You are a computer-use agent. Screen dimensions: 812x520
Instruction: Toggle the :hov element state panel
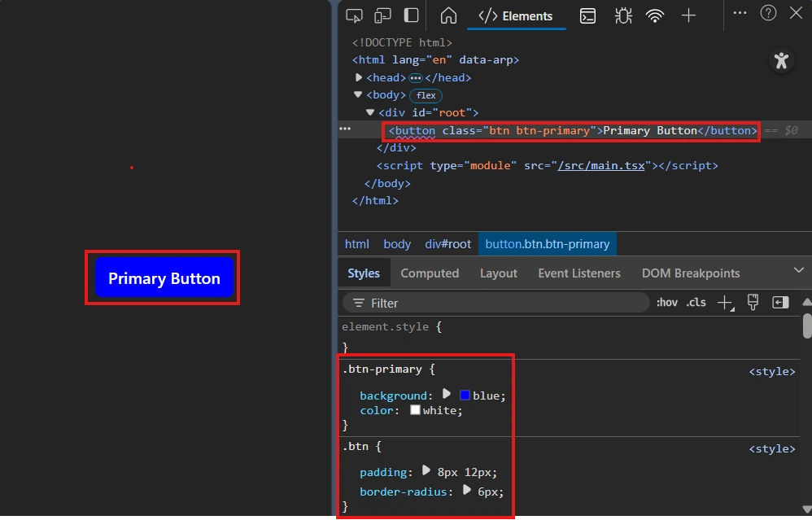(x=667, y=303)
